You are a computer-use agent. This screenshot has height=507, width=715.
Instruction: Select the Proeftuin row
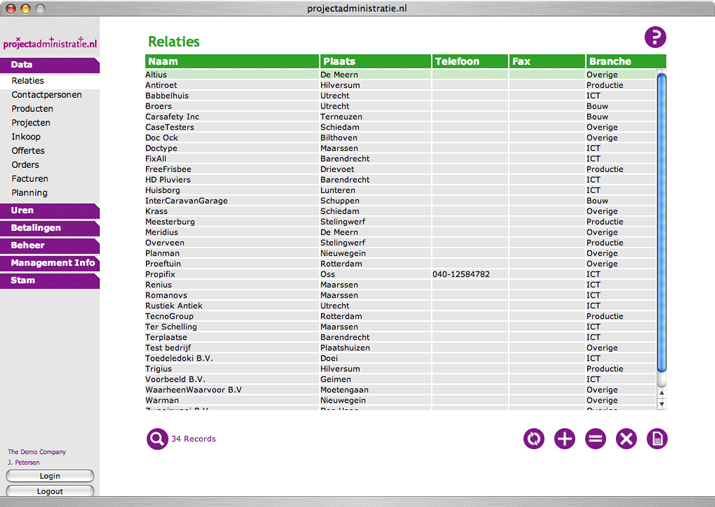400,264
